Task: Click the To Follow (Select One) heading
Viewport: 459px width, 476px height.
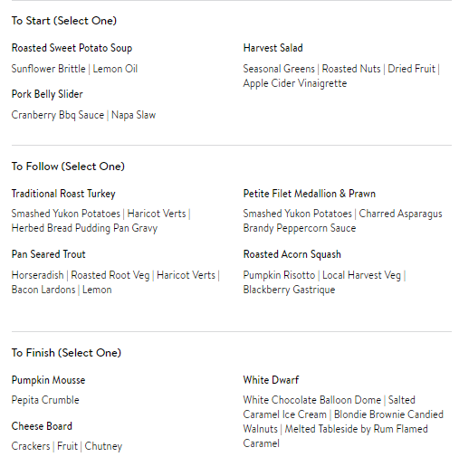Action: pyautogui.click(x=68, y=167)
